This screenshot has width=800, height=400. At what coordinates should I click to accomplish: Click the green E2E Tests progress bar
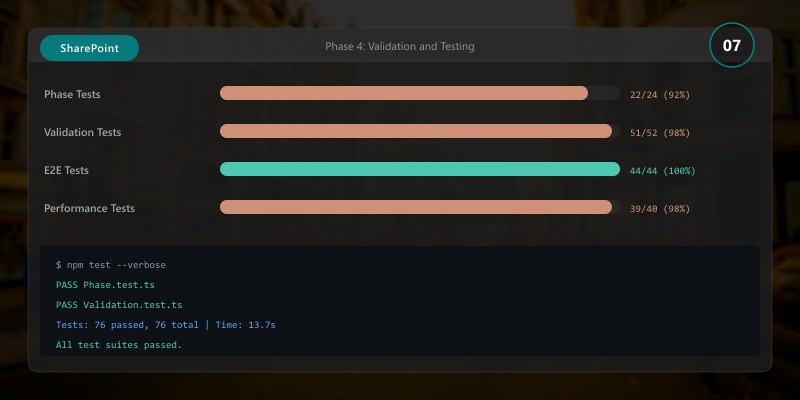[420, 169]
